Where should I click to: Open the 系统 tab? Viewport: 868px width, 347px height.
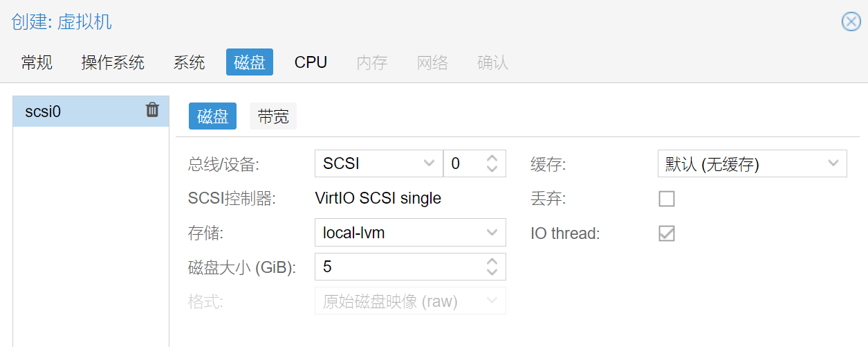[x=190, y=62]
